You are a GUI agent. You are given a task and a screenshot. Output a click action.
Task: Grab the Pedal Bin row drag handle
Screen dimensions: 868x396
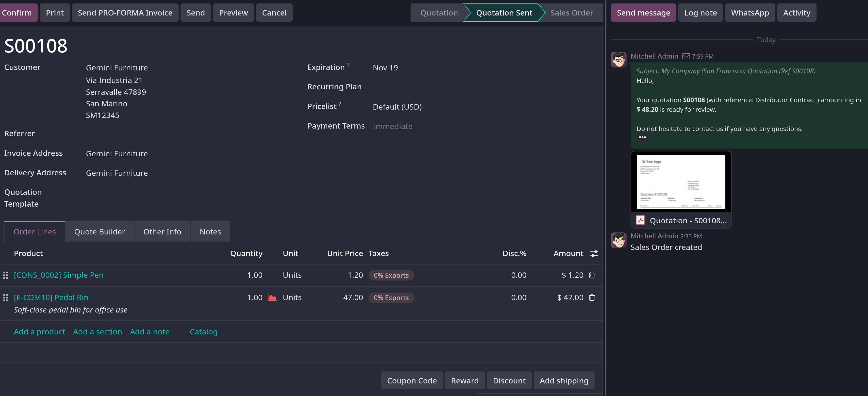coord(5,297)
